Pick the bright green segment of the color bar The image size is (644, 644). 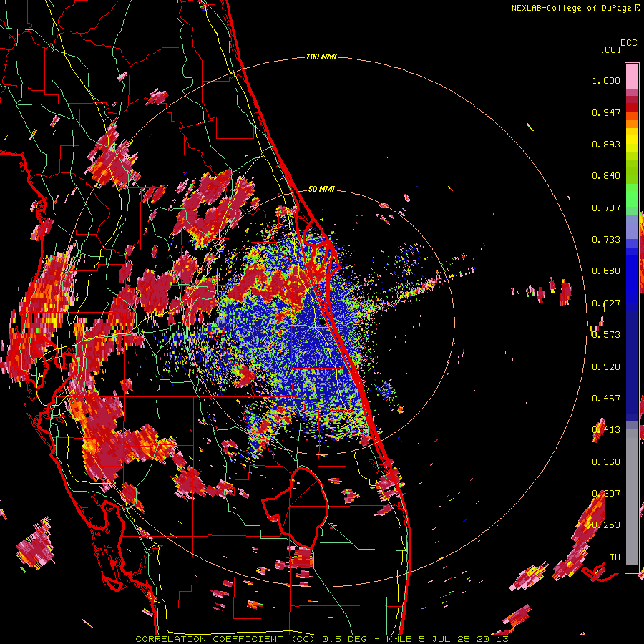tap(632, 195)
